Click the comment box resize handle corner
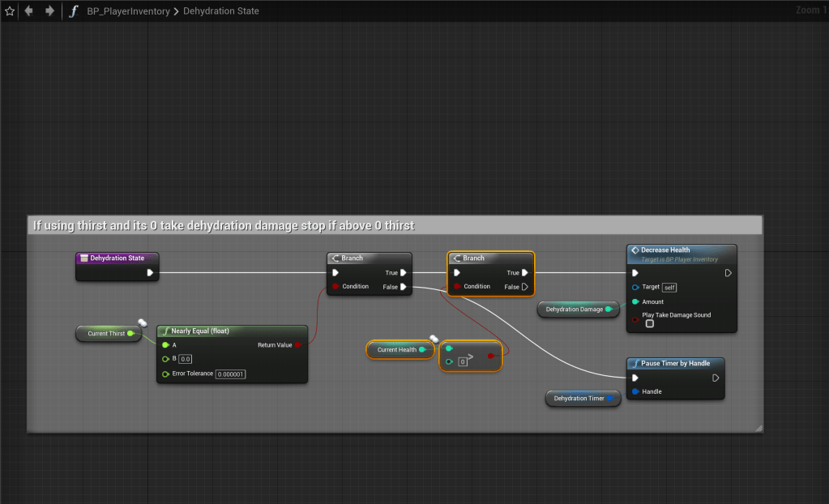 pos(758,428)
